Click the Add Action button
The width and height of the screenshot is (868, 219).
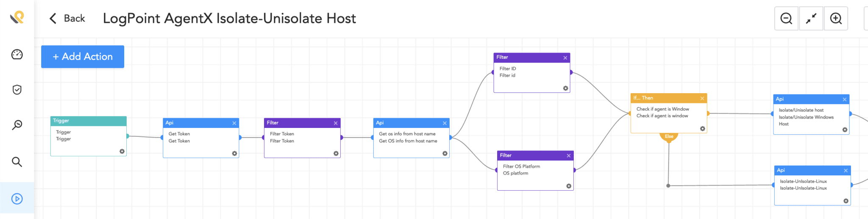(x=83, y=57)
